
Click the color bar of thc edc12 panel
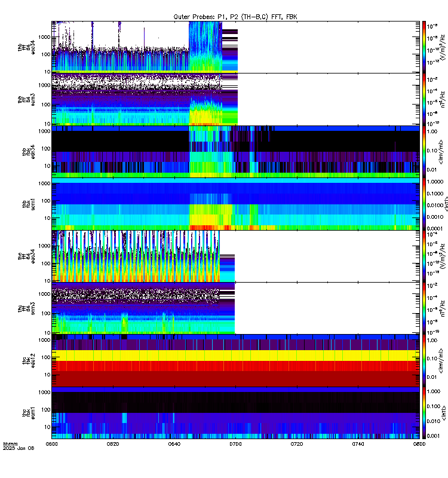coord(424,361)
